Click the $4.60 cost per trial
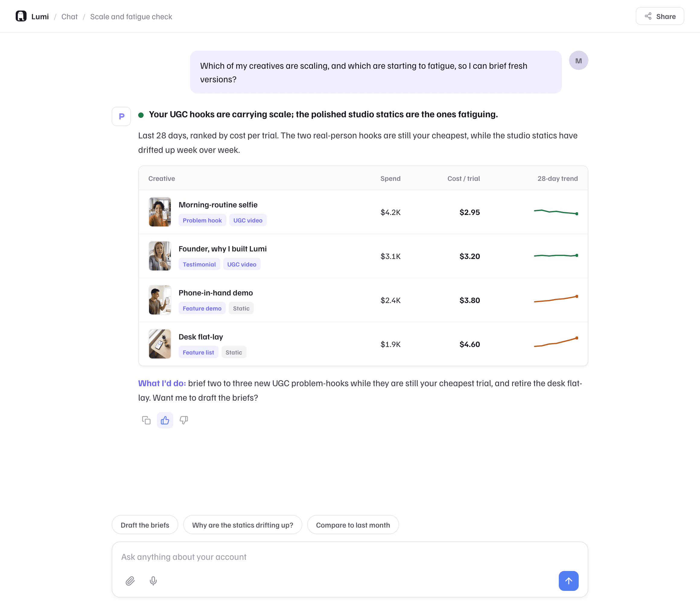The height and width of the screenshot is (612, 700). tap(469, 344)
